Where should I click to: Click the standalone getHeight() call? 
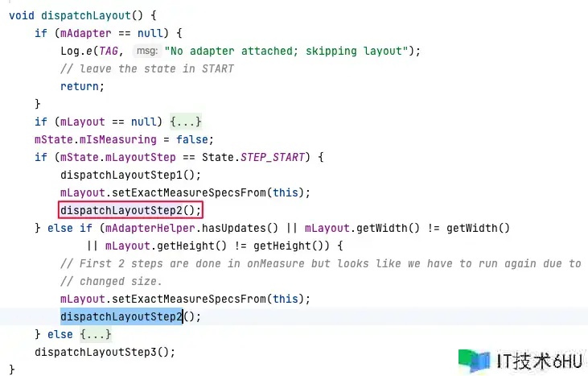click(289, 246)
